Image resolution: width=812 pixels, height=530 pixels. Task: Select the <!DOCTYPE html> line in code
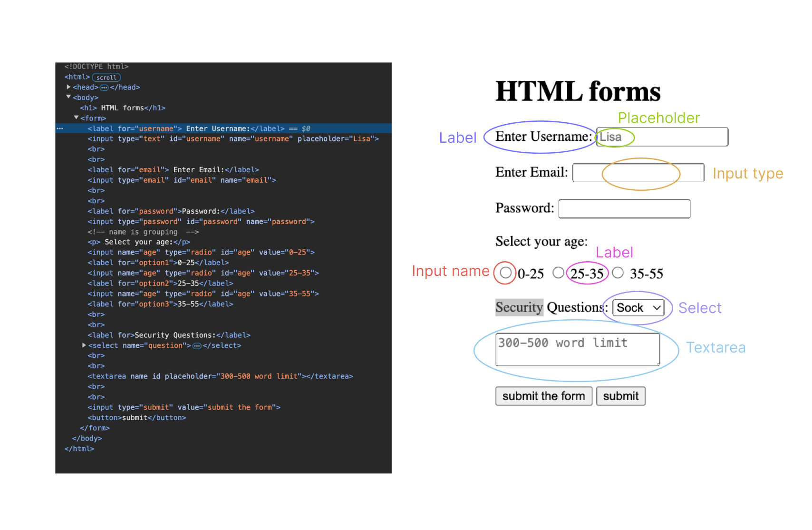tap(97, 67)
